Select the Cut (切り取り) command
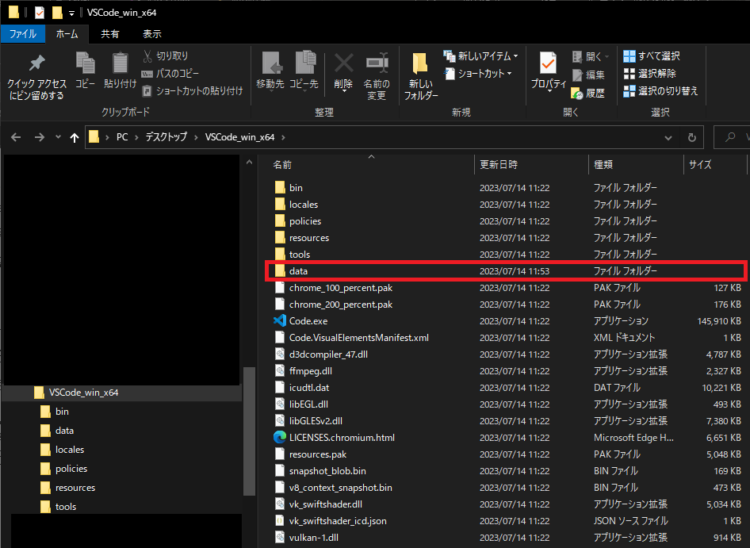Image resolution: width=750 pixels, height=548 pixels. pos(165,56)
